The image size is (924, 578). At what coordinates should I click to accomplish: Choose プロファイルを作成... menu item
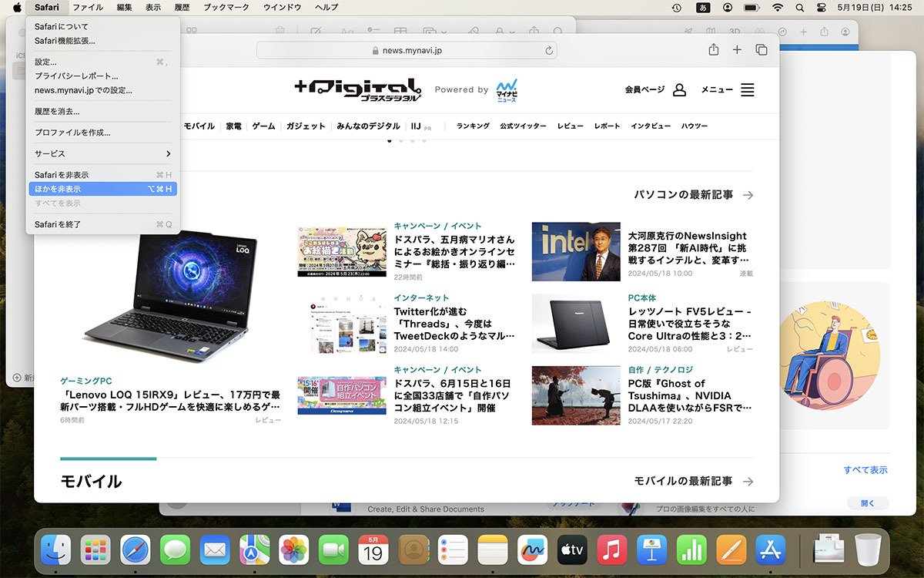[x=102, y=133]
